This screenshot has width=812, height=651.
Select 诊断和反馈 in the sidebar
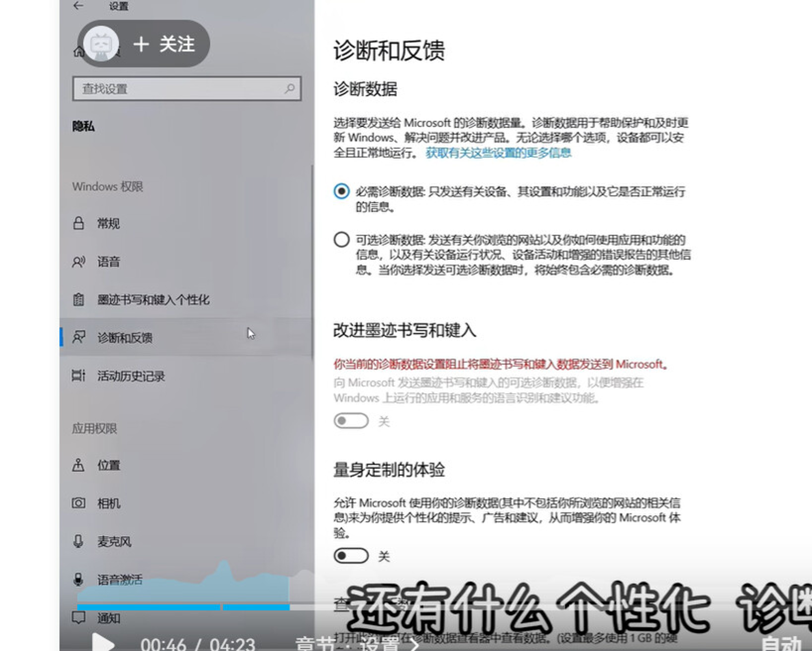[x=187, y=338]
